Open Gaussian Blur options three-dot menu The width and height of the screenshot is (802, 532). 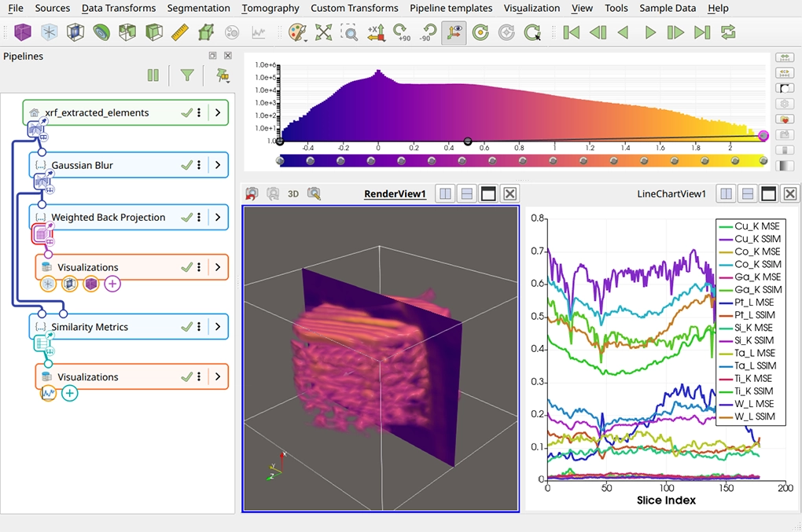tap(199, 165)
